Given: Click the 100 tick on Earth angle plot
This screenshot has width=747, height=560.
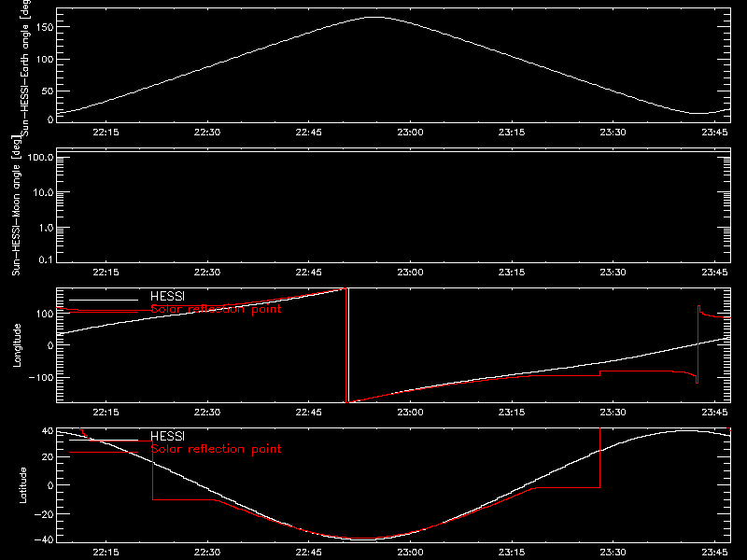Looking at the screenshot, I should click(45, 60).
